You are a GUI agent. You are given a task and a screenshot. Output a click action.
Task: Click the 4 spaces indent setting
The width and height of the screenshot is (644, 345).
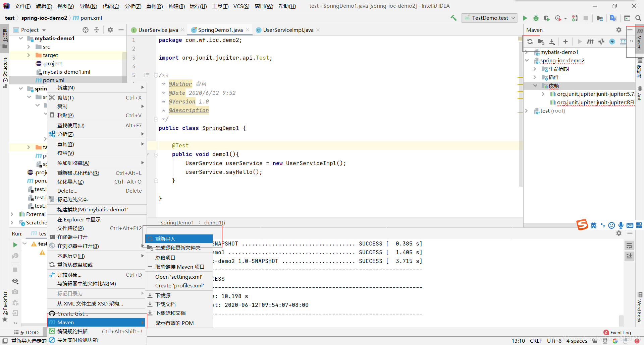[x=577, y=341]
